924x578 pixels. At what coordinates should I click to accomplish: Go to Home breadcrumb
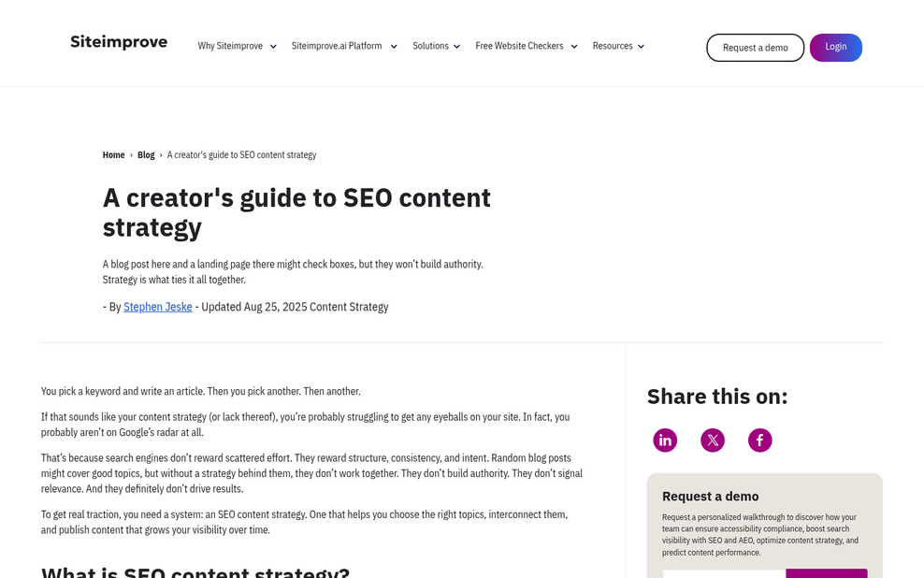point(113,155)
